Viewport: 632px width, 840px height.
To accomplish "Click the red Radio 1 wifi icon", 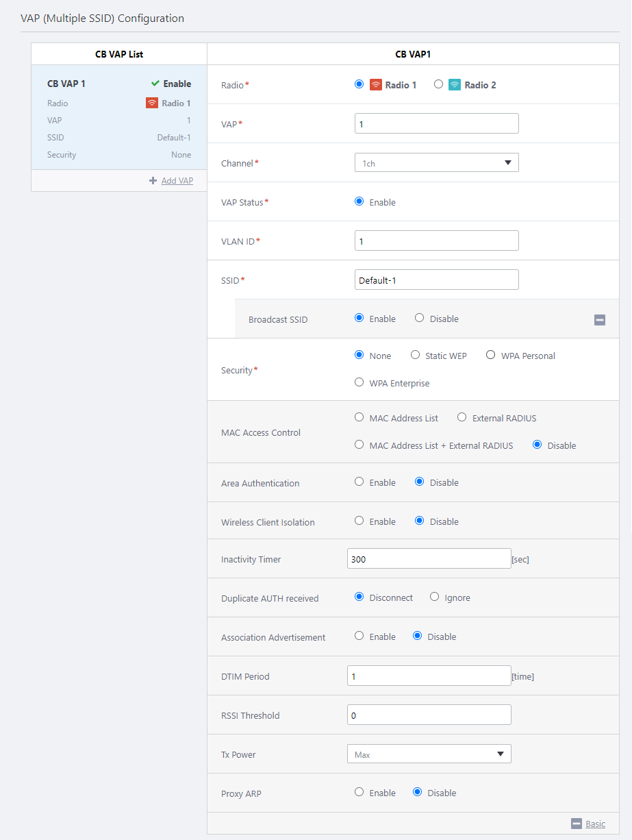I will click(x=375, y=85).
